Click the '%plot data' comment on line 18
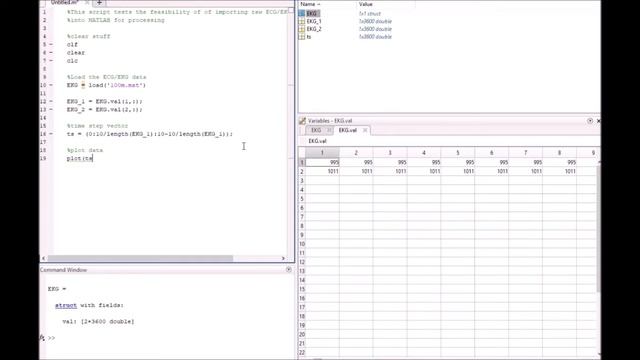The height and width of the screenshot is (360, 640). [x=85, y=150]
